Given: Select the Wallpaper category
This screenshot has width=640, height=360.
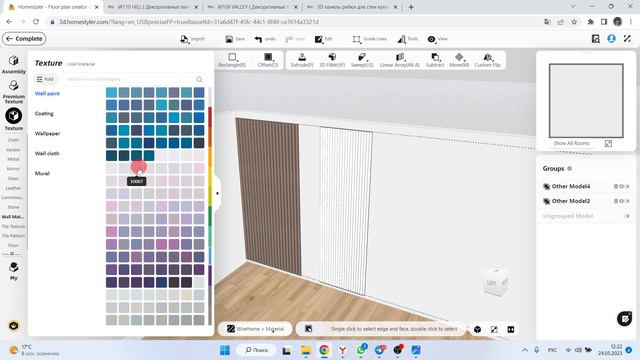Looking at the screenshot, I should coord(47,133).
